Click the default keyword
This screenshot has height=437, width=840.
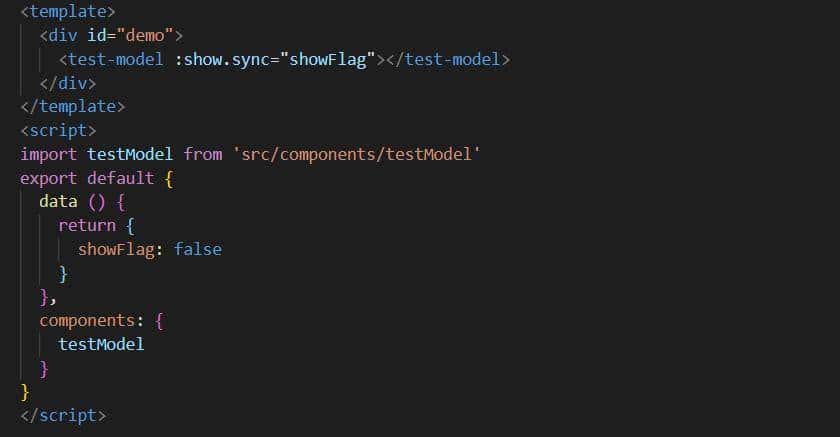(120, 178)
